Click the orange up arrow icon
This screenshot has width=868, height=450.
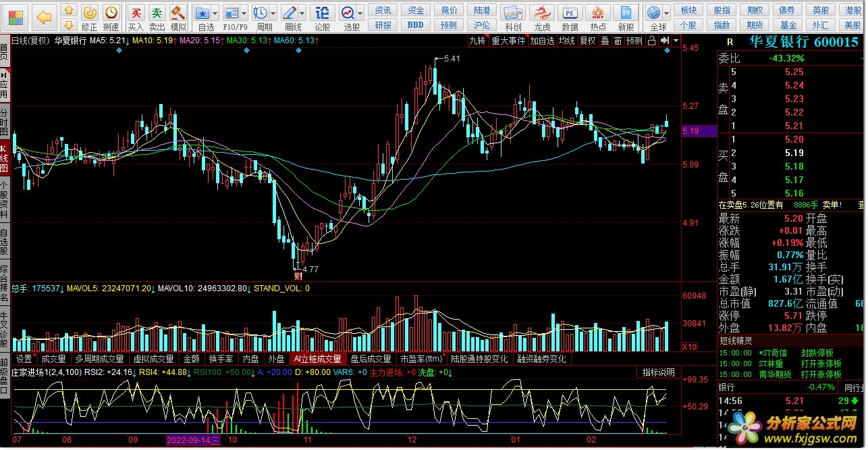(69, 10)
